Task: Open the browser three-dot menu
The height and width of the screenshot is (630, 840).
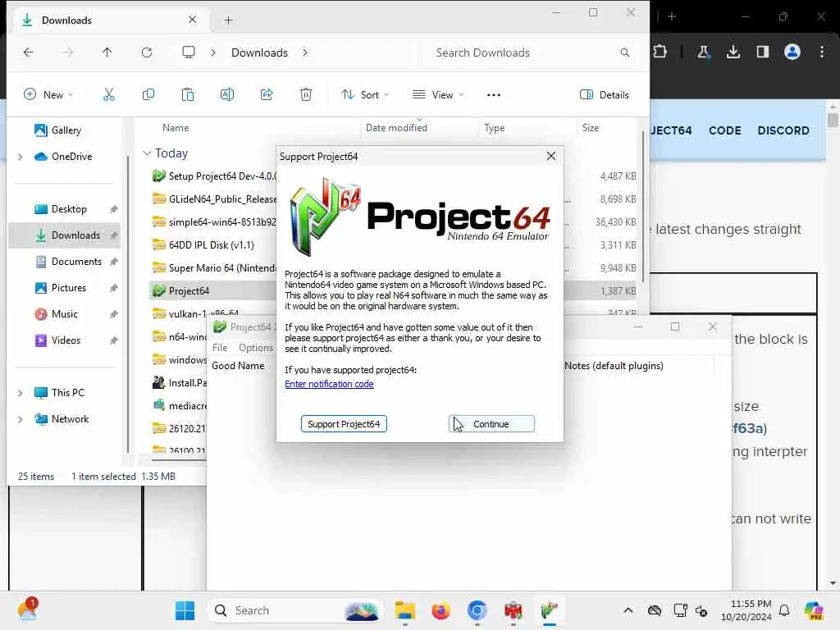Action: coord(822,52)
